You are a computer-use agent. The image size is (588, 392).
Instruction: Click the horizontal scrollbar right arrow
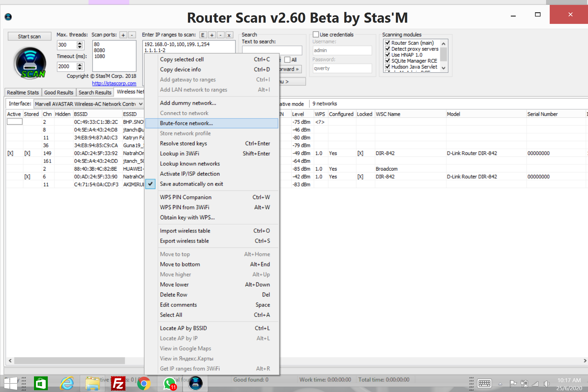[585, 360]
